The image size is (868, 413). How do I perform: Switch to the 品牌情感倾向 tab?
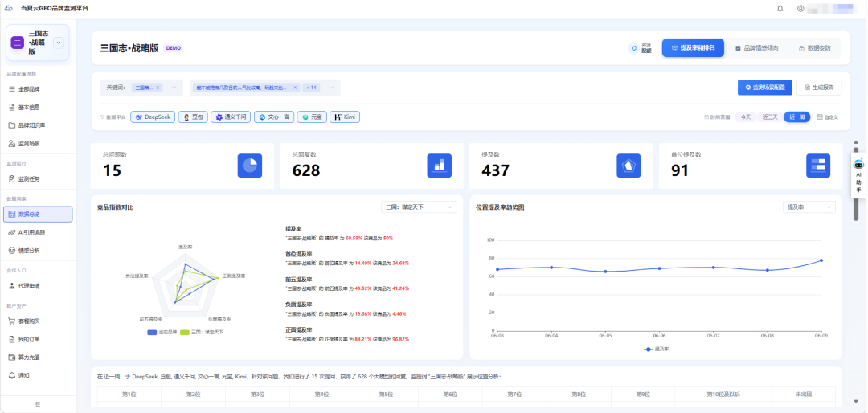pos(756,48)
